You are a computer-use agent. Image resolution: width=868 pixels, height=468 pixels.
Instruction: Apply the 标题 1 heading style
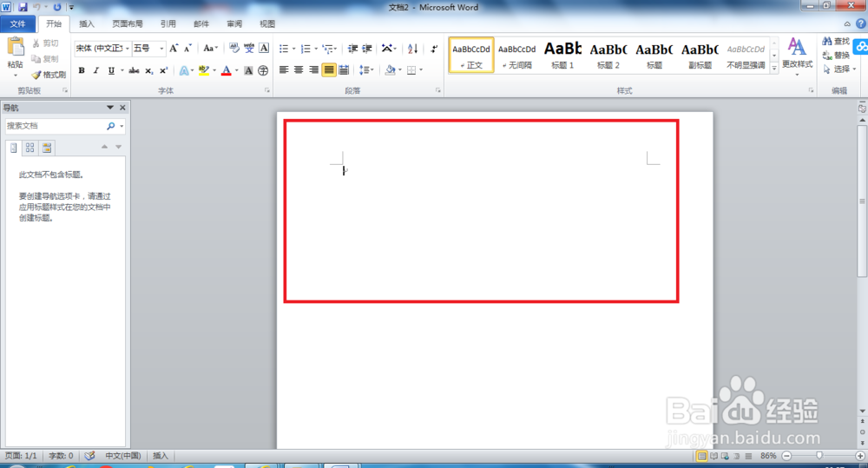(562, 55)
